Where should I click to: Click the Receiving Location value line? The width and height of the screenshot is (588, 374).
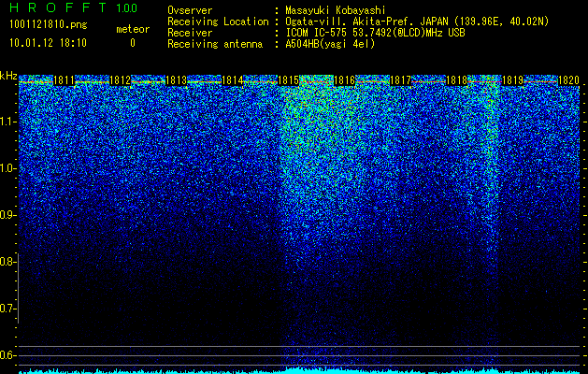click(x=417, y=22)
